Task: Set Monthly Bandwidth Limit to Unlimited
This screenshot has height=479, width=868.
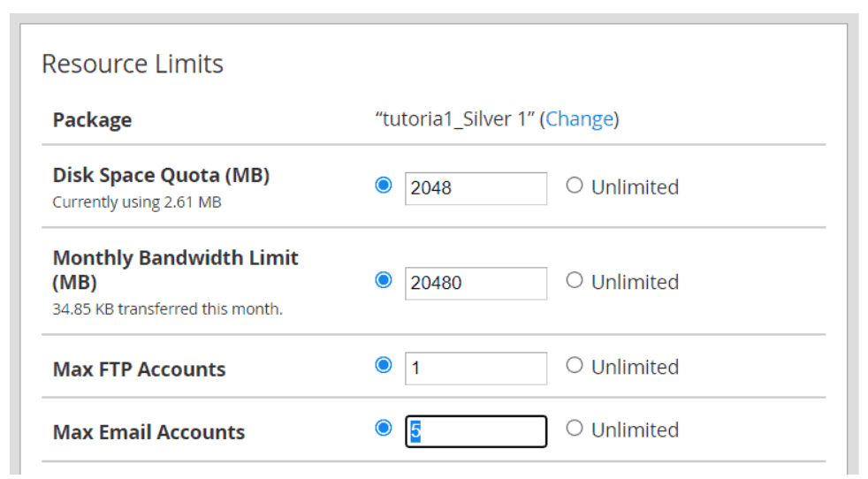Action: pos(575,280)
